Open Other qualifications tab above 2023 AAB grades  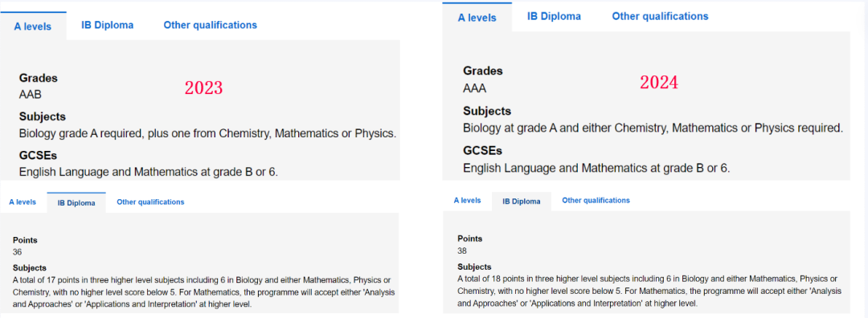pos(210,25)
